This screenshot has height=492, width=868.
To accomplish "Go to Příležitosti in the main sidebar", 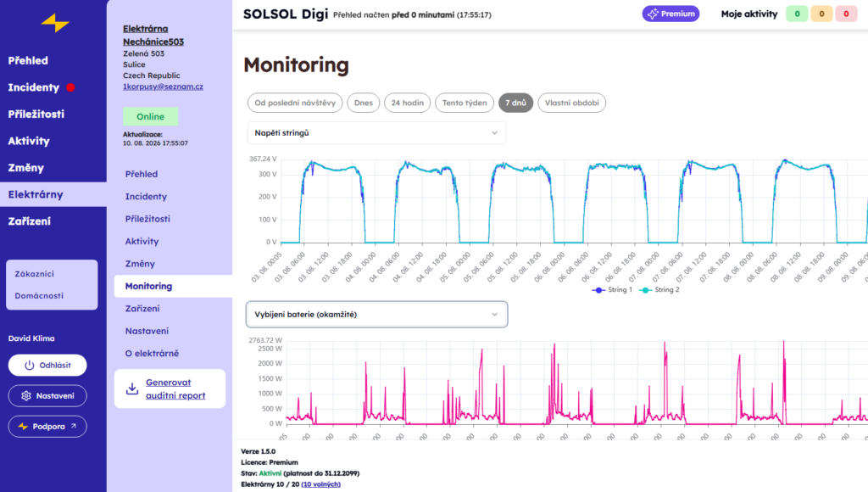I will [36, 115].
